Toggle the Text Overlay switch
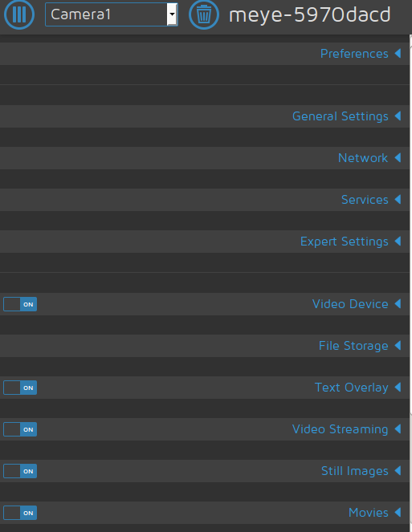The width and height of the screenshot is (412, 532). (20, 388)
